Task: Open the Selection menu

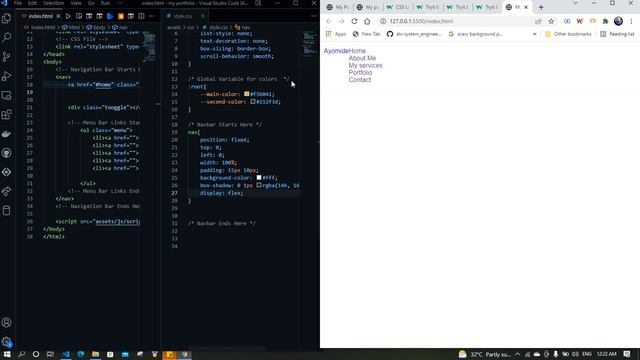Action: [x=53, y=3]
